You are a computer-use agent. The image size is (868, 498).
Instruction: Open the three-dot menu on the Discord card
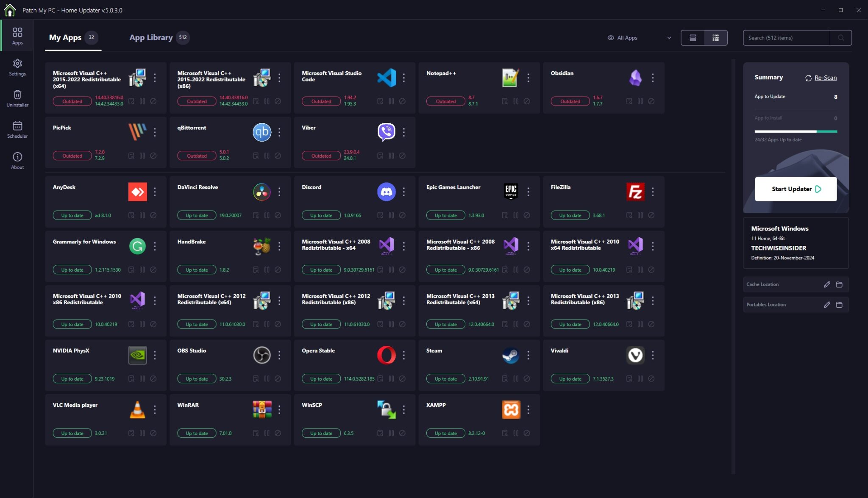point(404,192)
